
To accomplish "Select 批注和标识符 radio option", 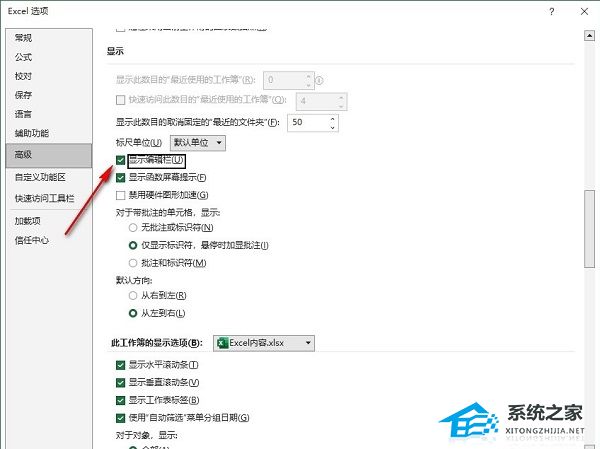I will [133, 263].
